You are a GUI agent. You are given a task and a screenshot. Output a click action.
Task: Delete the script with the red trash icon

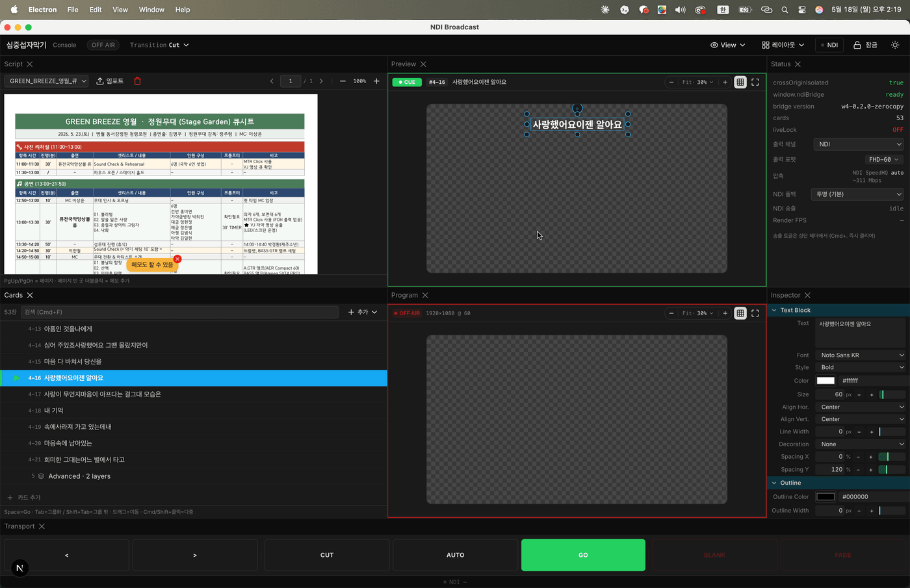point(137,81)
